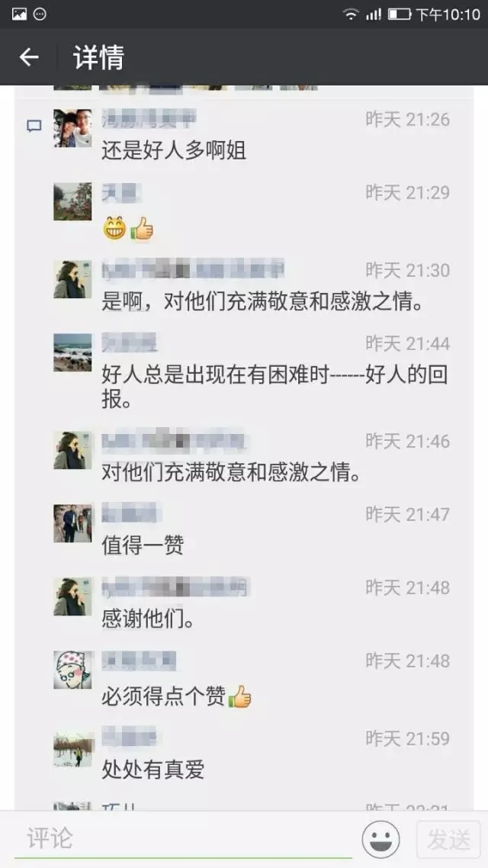The image size is (488, 868).
Task: Tap the 详情 page title
Action: coord(99,57)
